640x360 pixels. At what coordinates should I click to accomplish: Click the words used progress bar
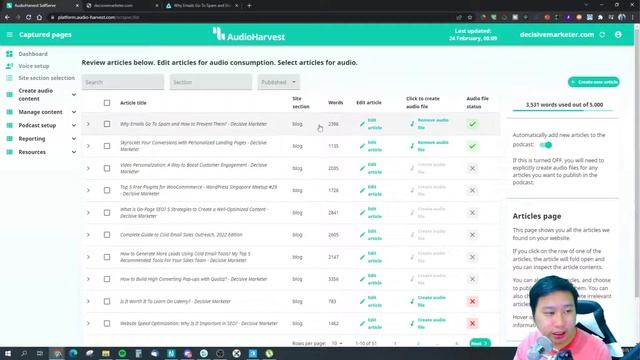click(563, 110)
